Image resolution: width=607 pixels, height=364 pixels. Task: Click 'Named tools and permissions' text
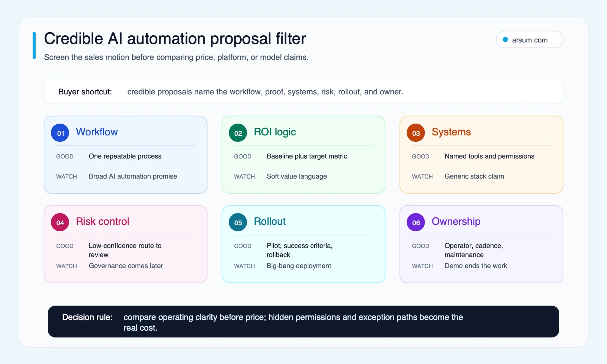click(489, 156)
